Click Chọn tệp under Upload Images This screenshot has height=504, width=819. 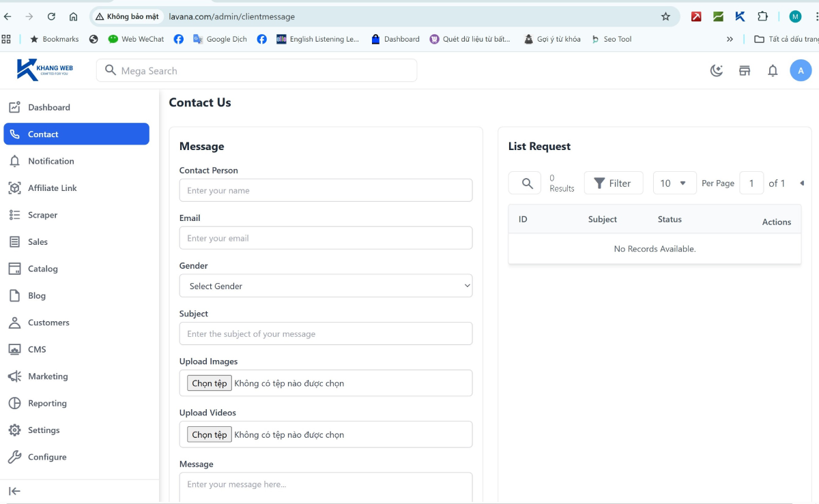click(x=210, y=383)
